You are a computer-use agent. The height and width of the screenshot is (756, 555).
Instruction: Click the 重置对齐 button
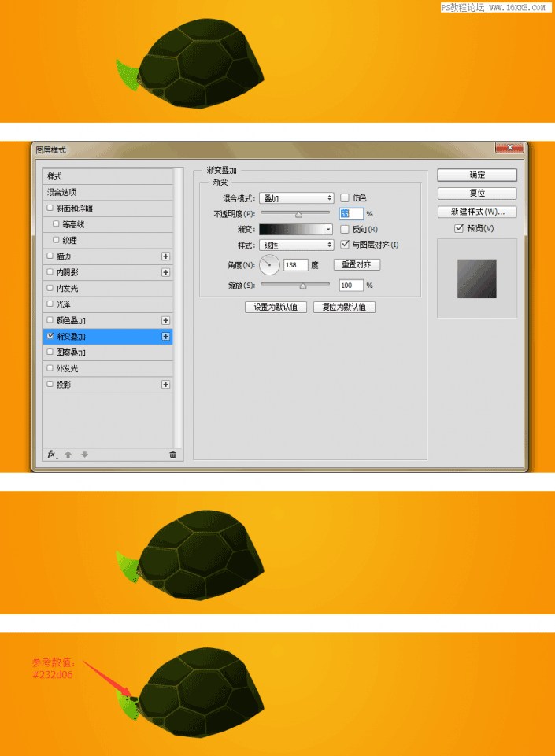356,265
